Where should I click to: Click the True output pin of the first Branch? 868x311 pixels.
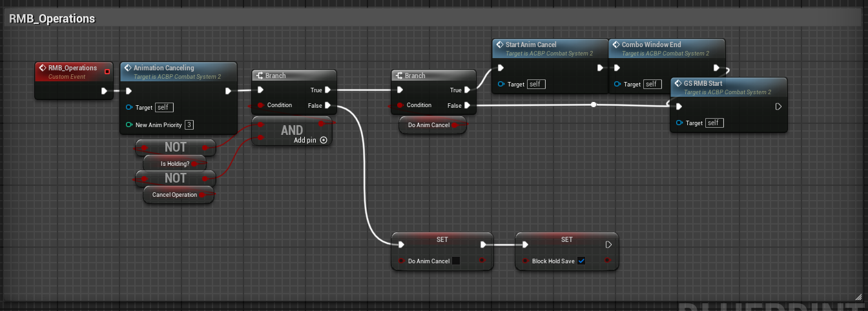pyautogui.click(x=328, y=90)
